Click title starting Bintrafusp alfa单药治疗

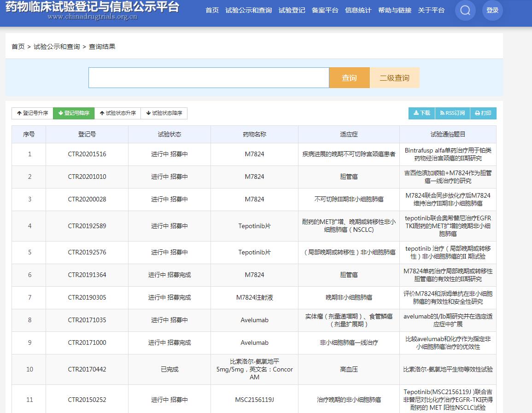(x=448, y=154)
